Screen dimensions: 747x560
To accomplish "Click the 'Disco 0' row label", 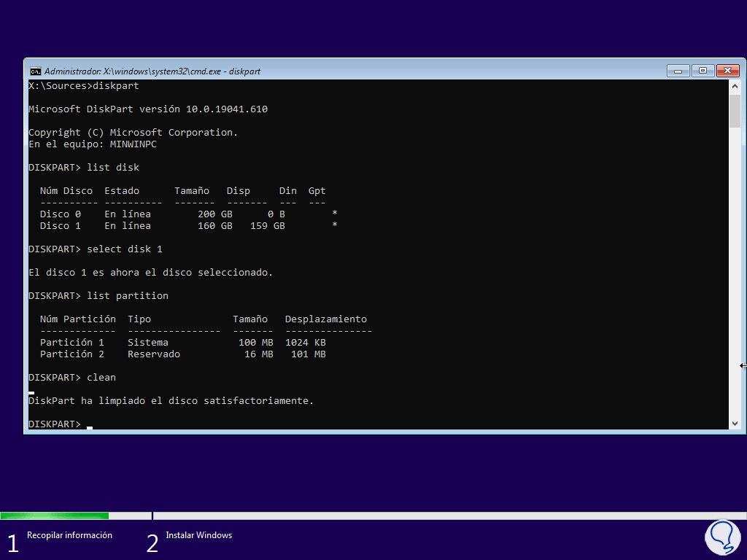I will tap(61, 214).
